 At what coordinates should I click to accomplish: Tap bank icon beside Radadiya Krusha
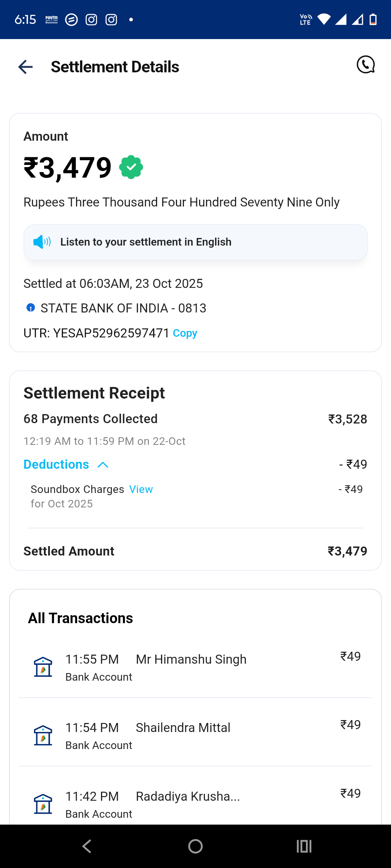pyautogui.click(x=43, y=804)
